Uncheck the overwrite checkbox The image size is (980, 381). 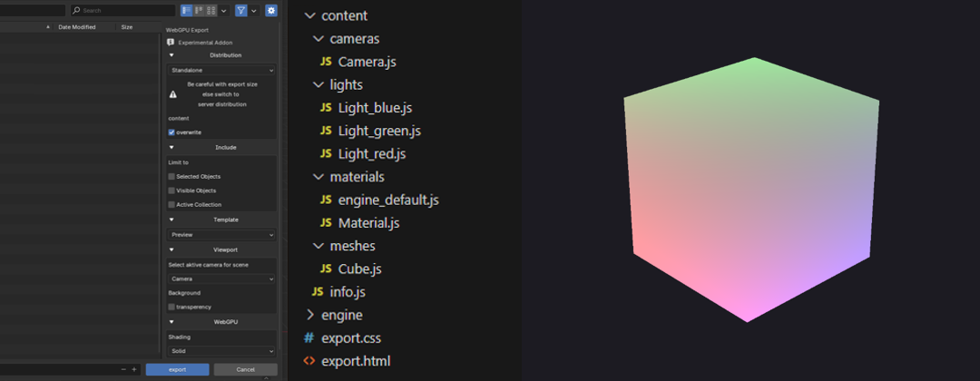pos(171,132)
